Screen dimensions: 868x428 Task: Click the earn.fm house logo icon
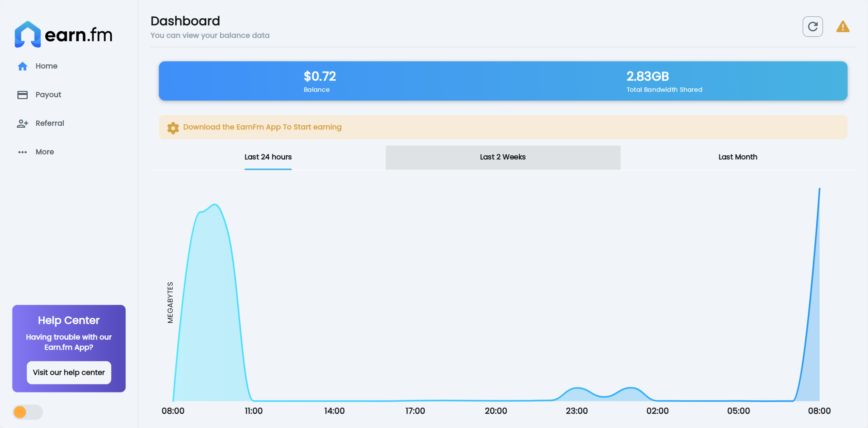[x=28, y=34]
